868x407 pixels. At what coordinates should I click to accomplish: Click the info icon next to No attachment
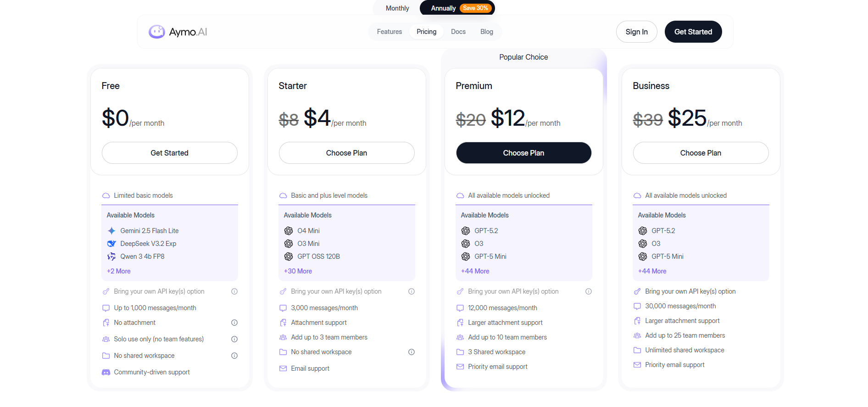[234, 323]
